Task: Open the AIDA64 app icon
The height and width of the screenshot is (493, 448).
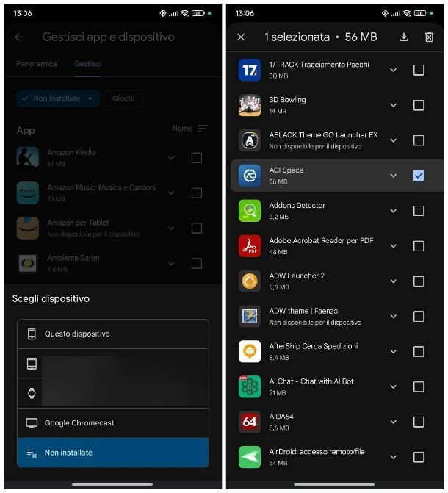Action: 250,422
